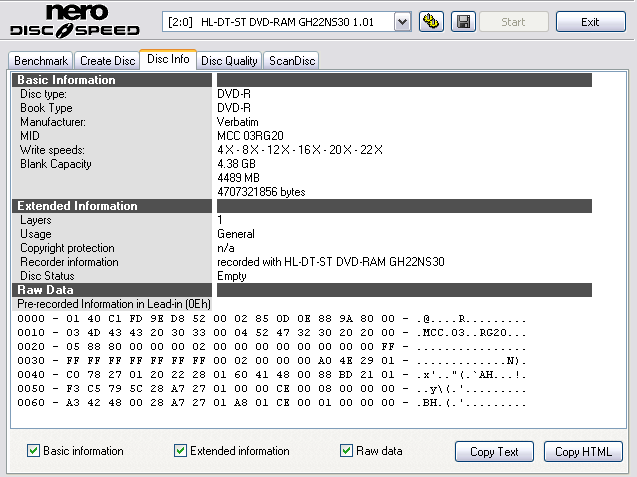
Task: Select the Disc Info tab
Action: pyautogui.click(x=167, y=60)
